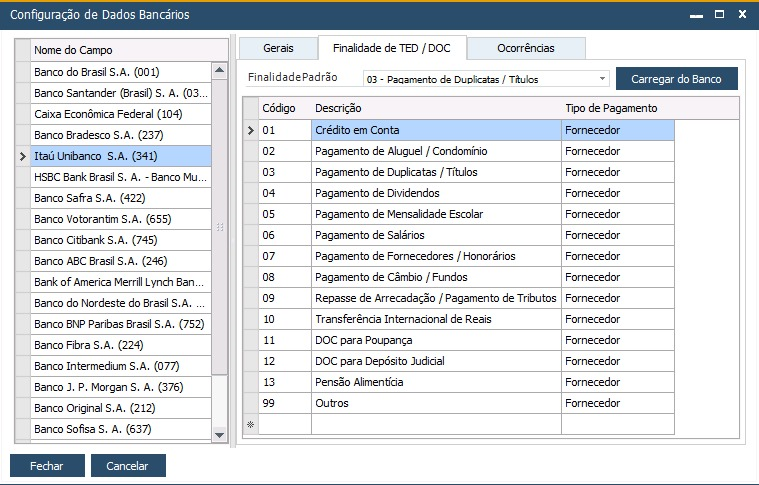Select Banco Original S.A. (212)
The width and height of the screenshot is (759, 485).
121,408
